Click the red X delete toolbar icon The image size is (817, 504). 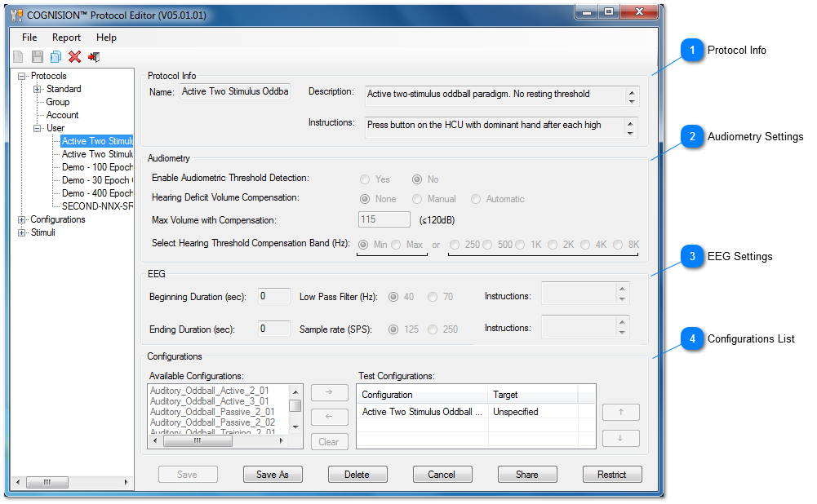pos(74,57)
